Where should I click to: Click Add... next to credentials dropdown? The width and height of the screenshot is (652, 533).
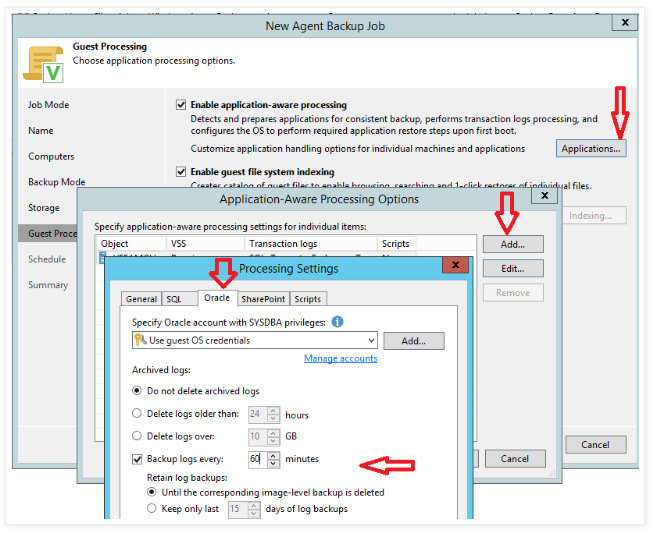pyautogui.click(x=413, y=341)
